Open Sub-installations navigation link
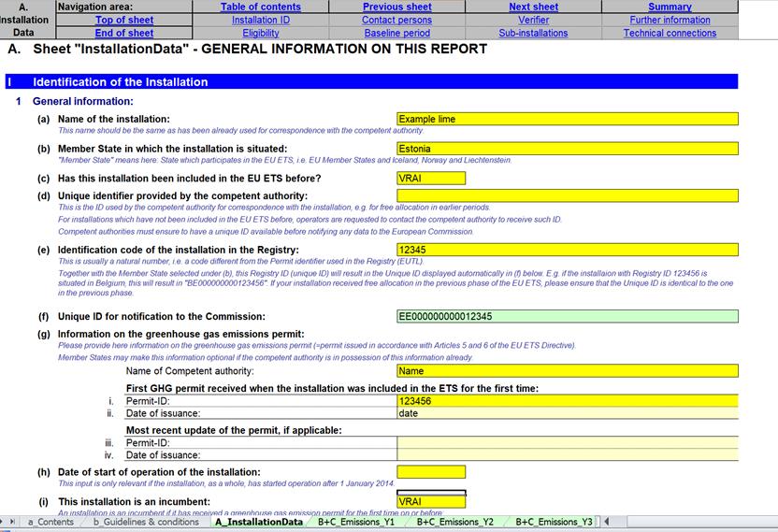 [x=533, y=33]
